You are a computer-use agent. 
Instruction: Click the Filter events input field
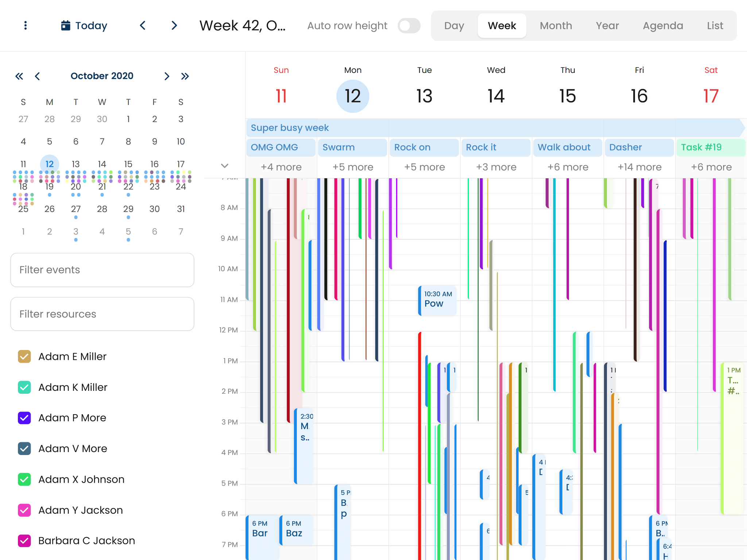(102, 270)
